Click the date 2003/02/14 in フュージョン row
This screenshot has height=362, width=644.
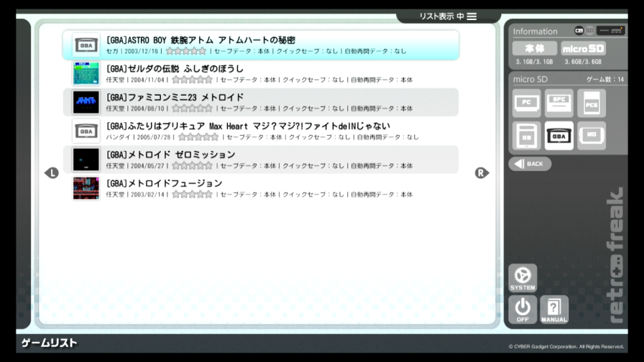pos(147,195)
